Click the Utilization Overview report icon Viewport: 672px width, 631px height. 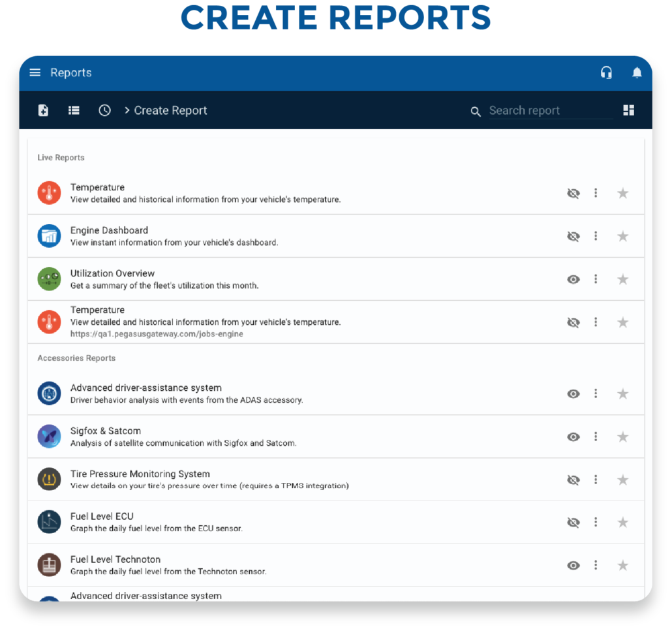(x=50, y=279)
